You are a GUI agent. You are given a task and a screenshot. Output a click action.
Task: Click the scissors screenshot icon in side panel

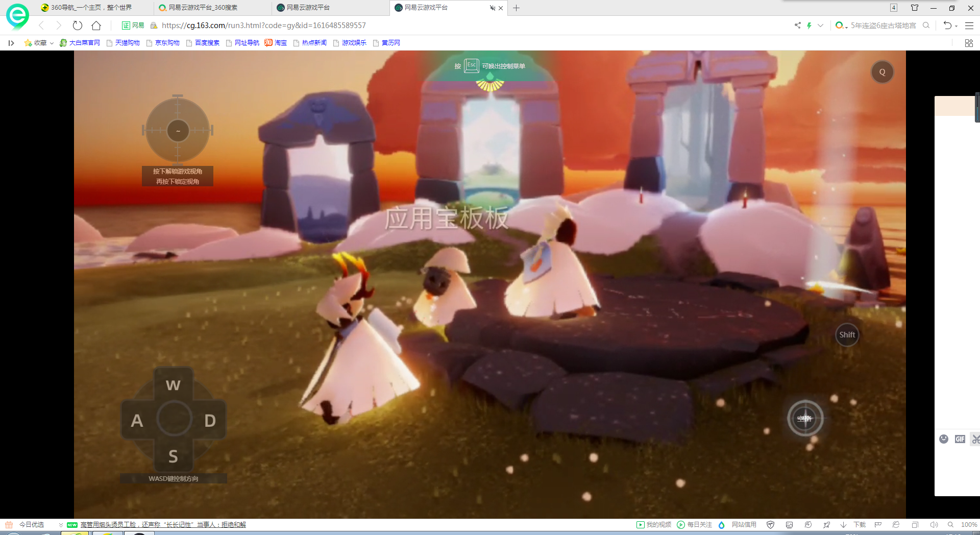coord(976,439)
